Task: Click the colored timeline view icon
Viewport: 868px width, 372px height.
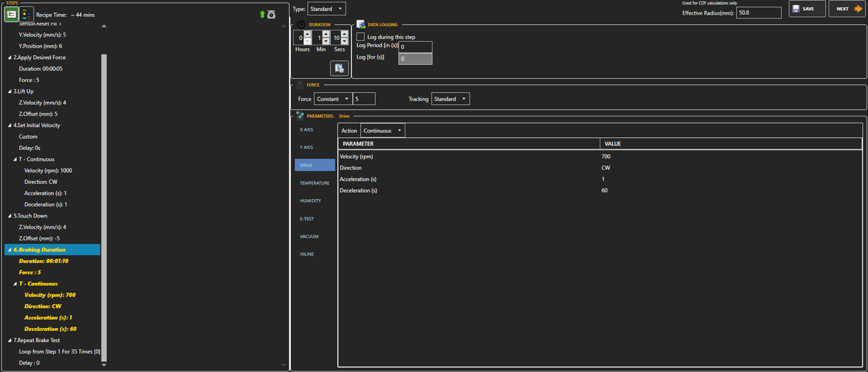Action: [26, 14]
